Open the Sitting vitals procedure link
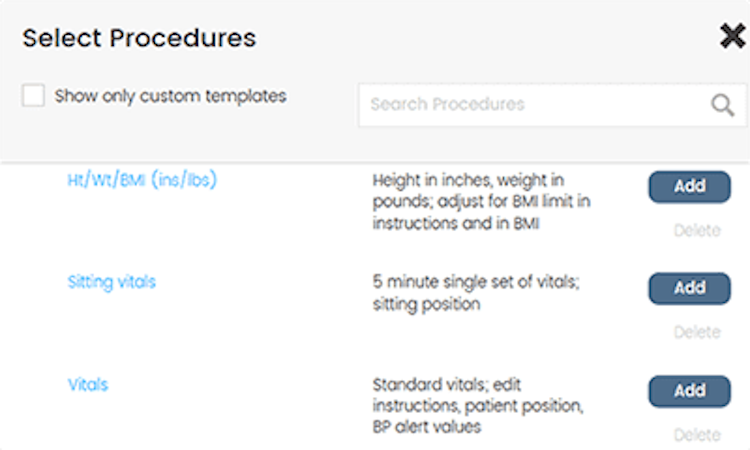750x450 pixels. pyautogui.click(x=111, y=282)
